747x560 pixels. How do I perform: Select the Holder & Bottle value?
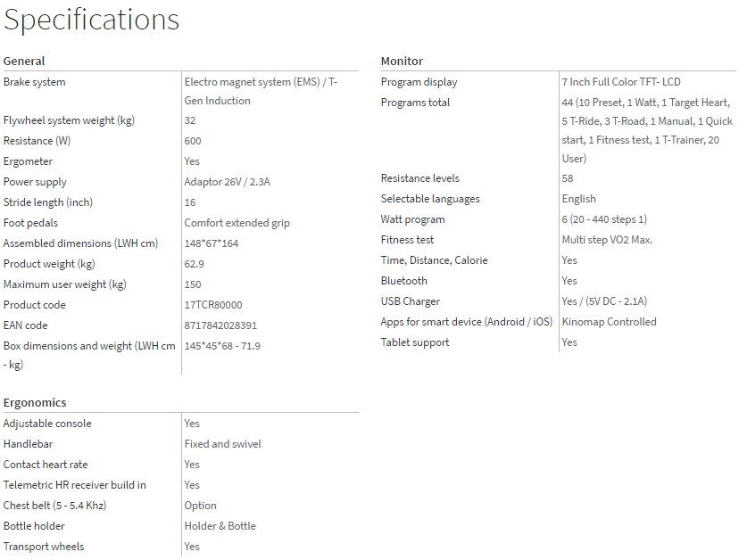click(x=220, y=526)
